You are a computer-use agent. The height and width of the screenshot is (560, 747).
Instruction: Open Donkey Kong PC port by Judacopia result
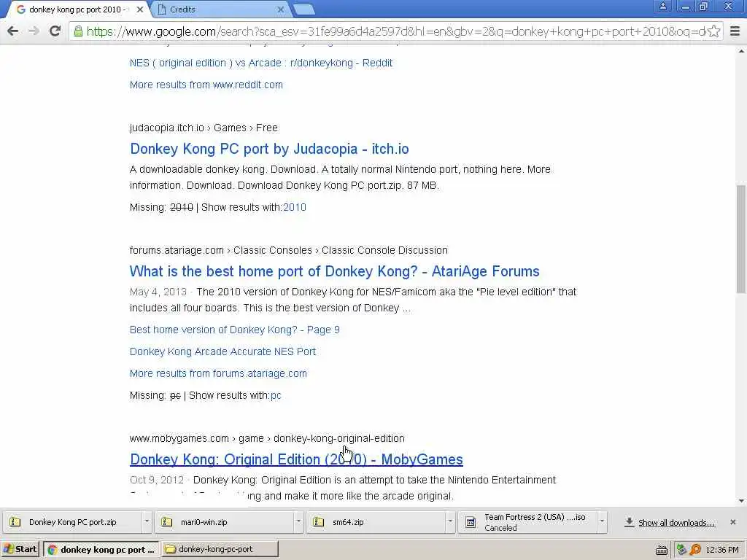click(x=269, y=149)
